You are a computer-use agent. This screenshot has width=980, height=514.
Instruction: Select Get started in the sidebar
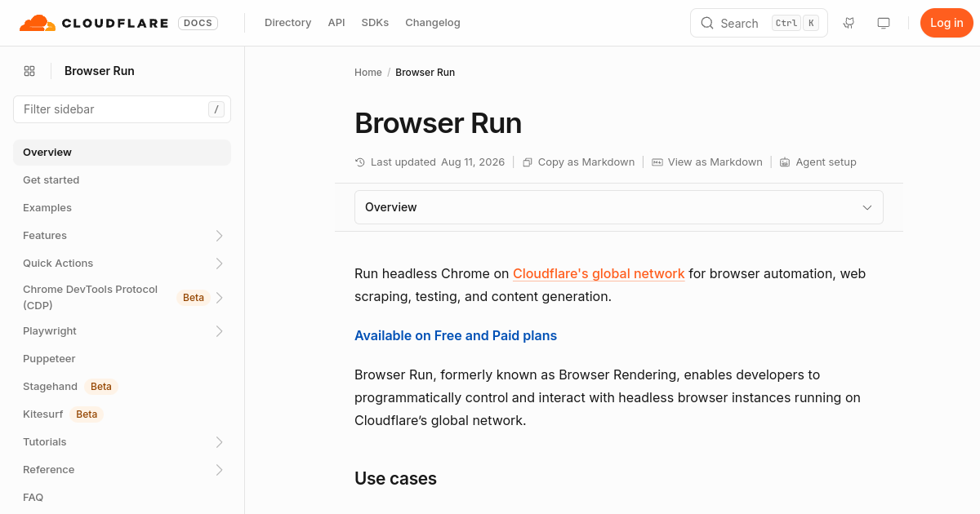122,180
